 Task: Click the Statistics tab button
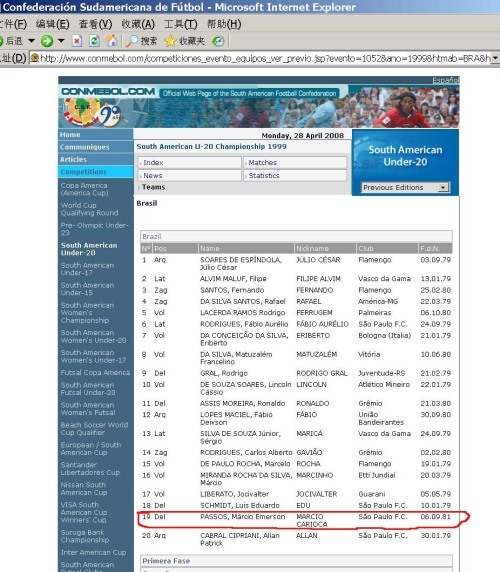click(x=295, y=175)
